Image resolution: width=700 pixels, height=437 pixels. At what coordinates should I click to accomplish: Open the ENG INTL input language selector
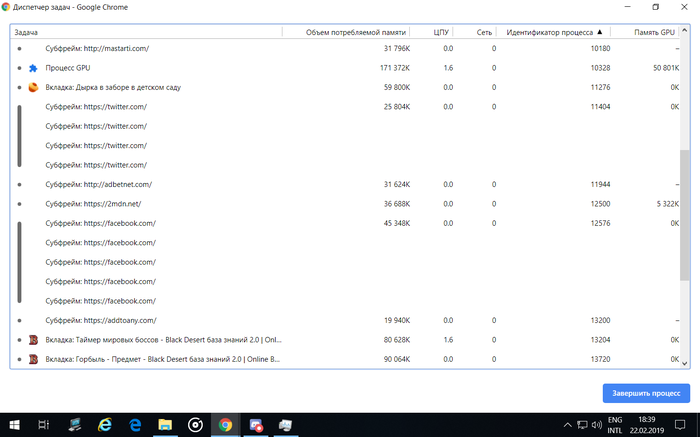615,424
